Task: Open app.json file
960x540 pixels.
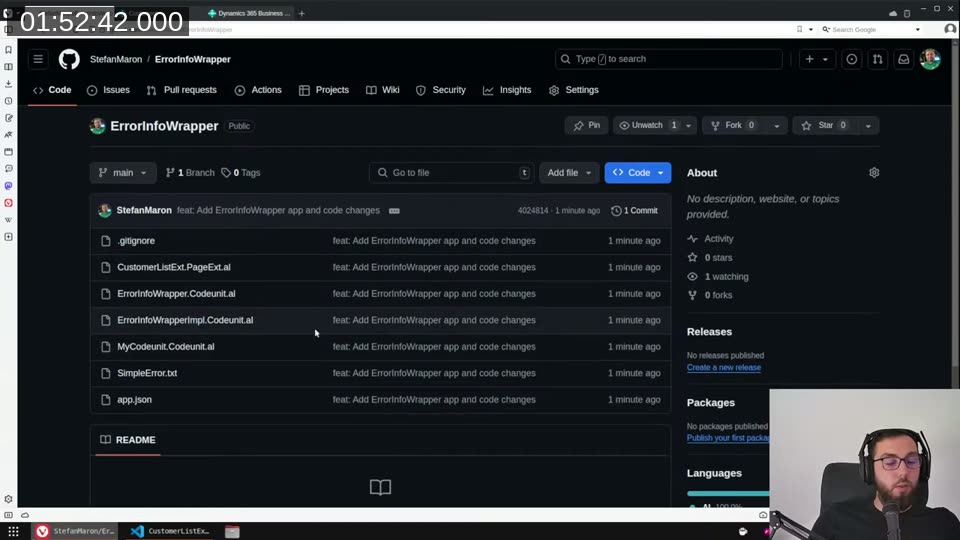Action: pyautogui.click(x=135, y=399)
